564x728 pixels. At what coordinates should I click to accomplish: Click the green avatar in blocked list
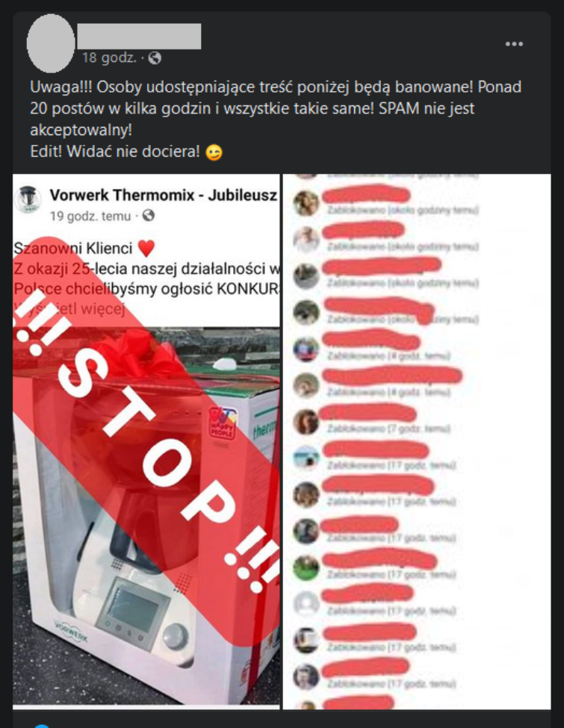(306, 567)
